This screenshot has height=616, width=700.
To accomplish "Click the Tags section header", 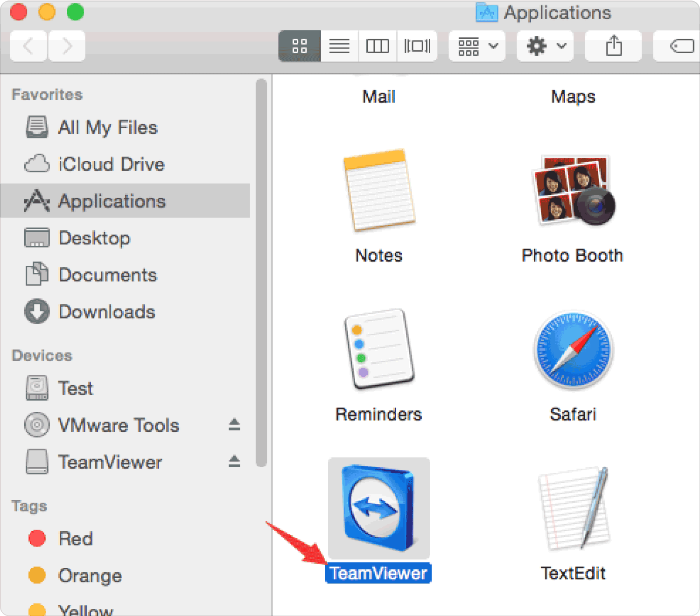I will click(x=29, y=506).
